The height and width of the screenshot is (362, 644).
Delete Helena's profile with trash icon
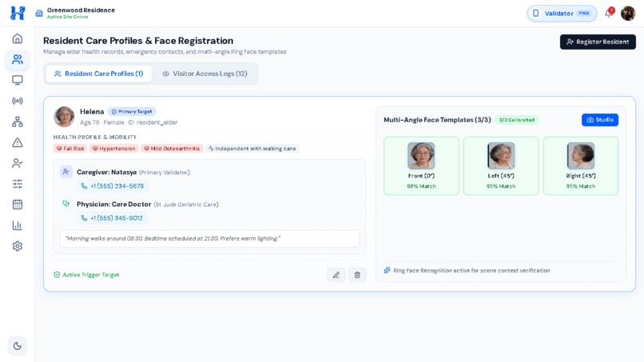coord(357,275)
